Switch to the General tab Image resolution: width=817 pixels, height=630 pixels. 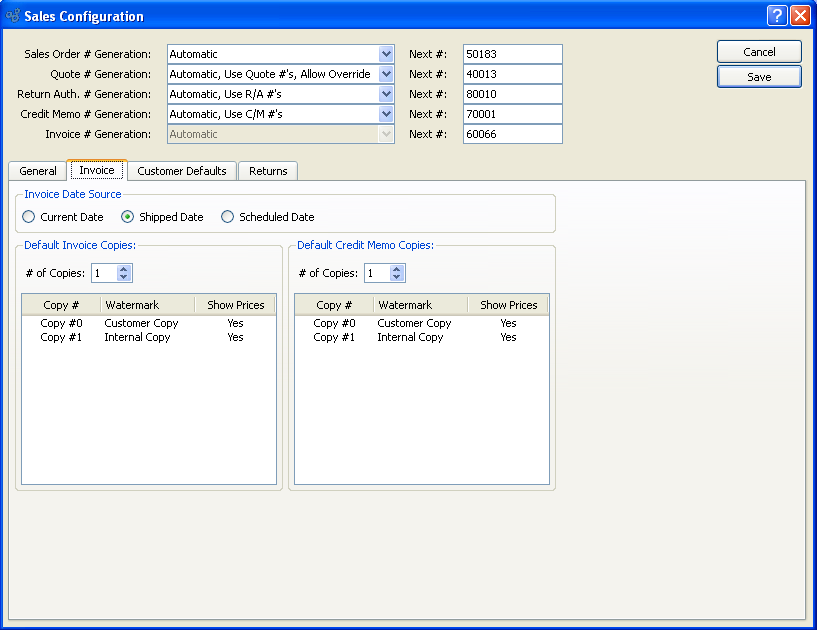(x=38, y=171)
